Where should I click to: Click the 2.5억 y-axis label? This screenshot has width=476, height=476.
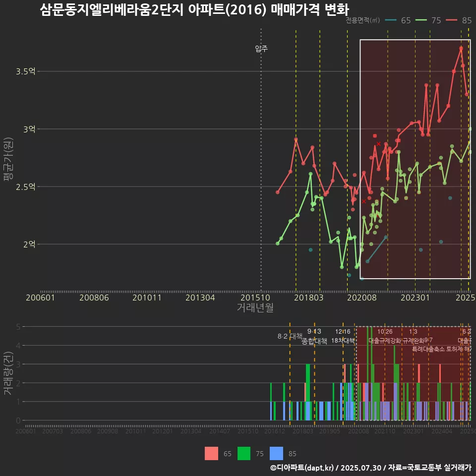26,187
